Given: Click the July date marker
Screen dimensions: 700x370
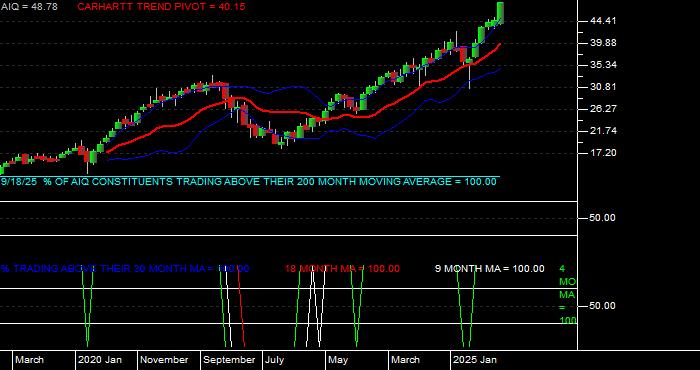Looking at the screenshot, I should (x=275, y=360).
